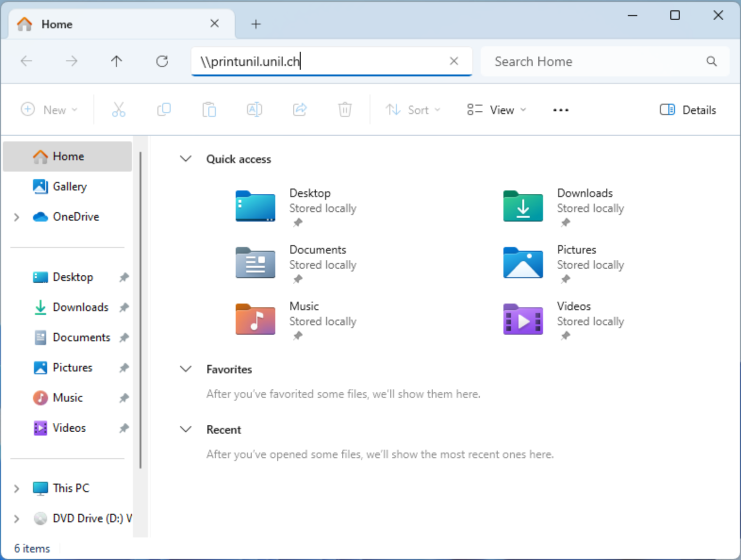Click the Search Home field
The image size is (741, 560).
pyautogui.click(x=594, y=61)
